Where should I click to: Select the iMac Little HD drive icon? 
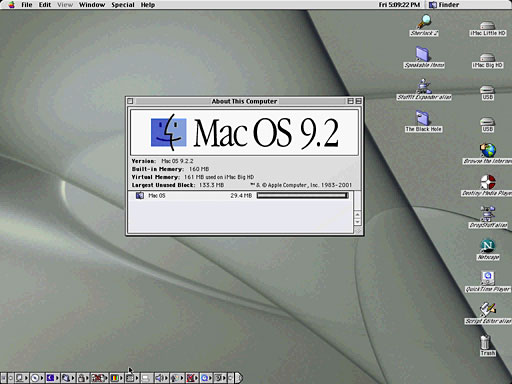[x=487, y=29]
